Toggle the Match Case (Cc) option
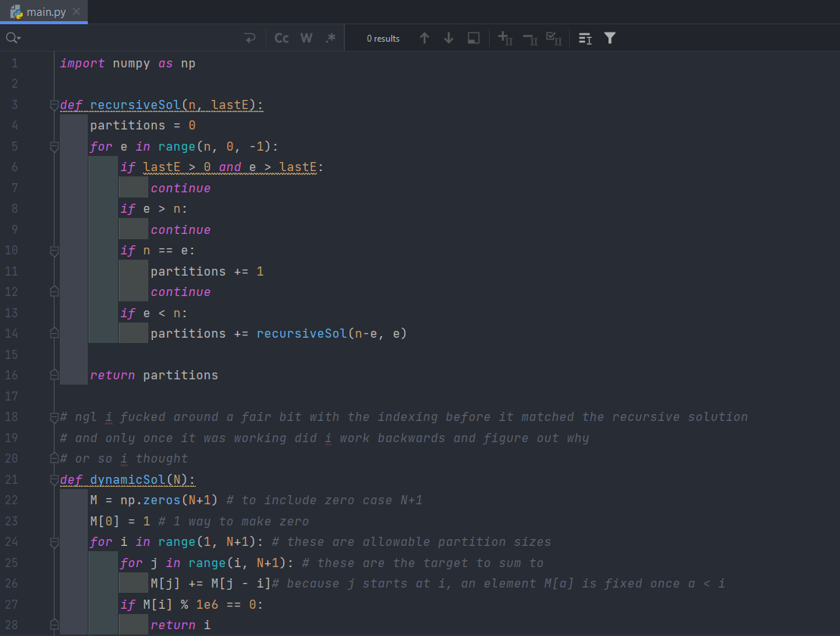 click(x=282, y=38)
